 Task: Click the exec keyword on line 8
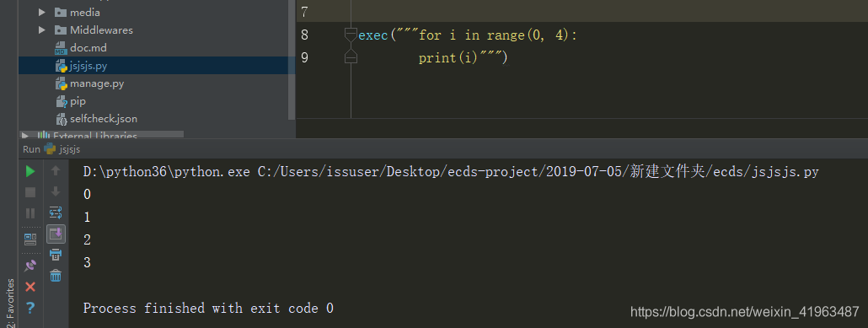click(x=373, y=35)
